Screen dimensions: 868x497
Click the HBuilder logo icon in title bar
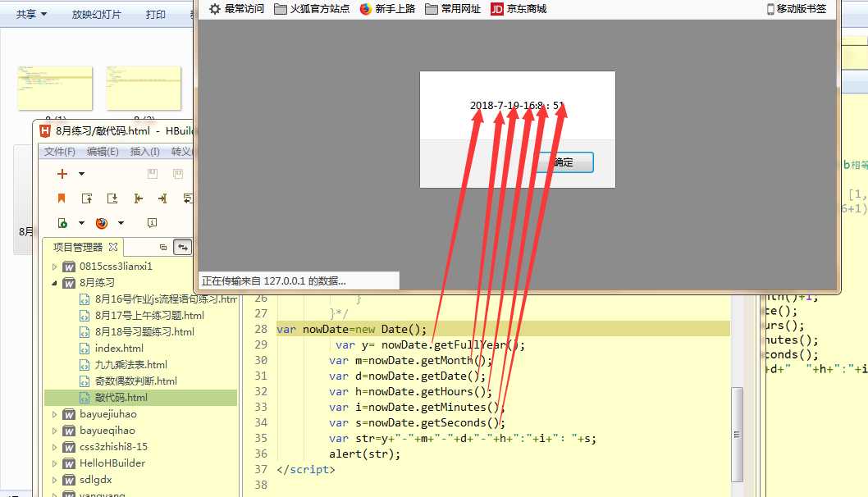pos(45,131)
